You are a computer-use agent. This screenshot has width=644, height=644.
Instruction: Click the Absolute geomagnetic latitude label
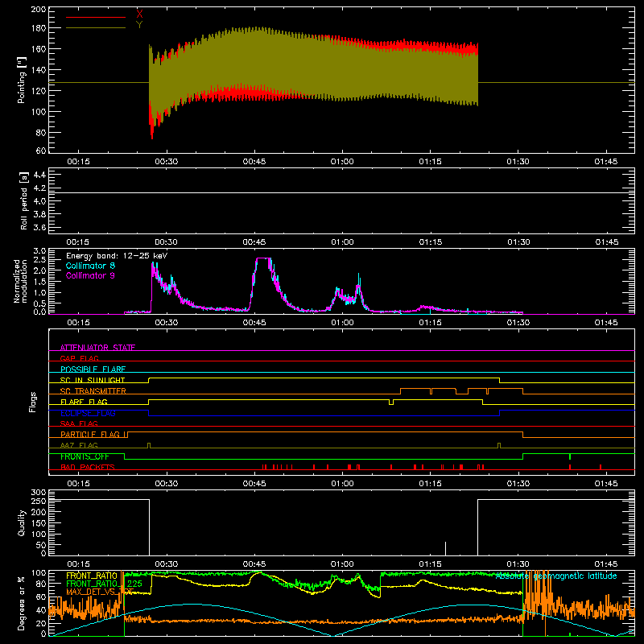556,576
